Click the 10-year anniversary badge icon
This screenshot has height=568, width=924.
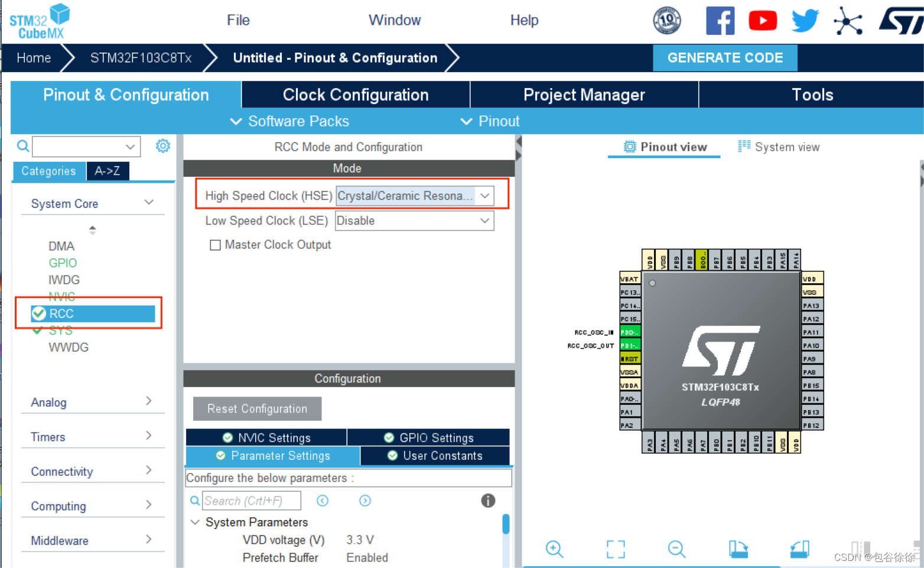[x=667, y=21]
